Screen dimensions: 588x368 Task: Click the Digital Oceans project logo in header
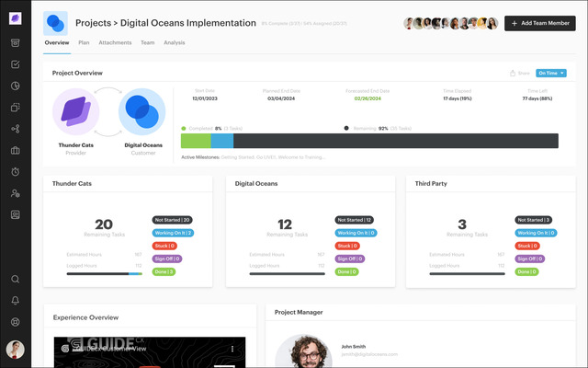(x=55, y=23)
